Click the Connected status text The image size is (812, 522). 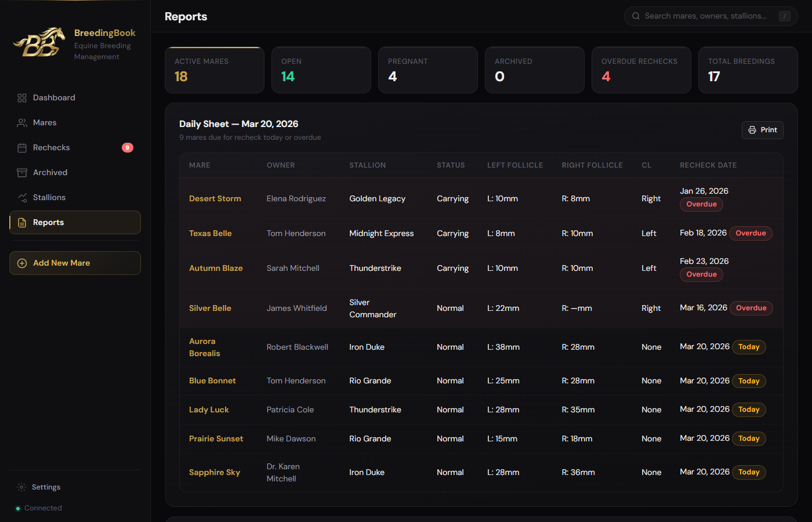[x=43, y=508]
